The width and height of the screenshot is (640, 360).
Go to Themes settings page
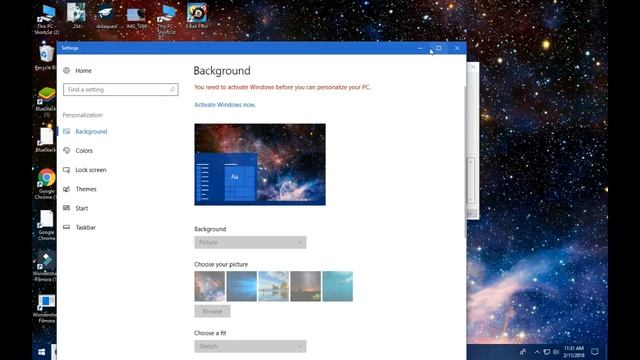pyautogui.click(x=86, y=189)
